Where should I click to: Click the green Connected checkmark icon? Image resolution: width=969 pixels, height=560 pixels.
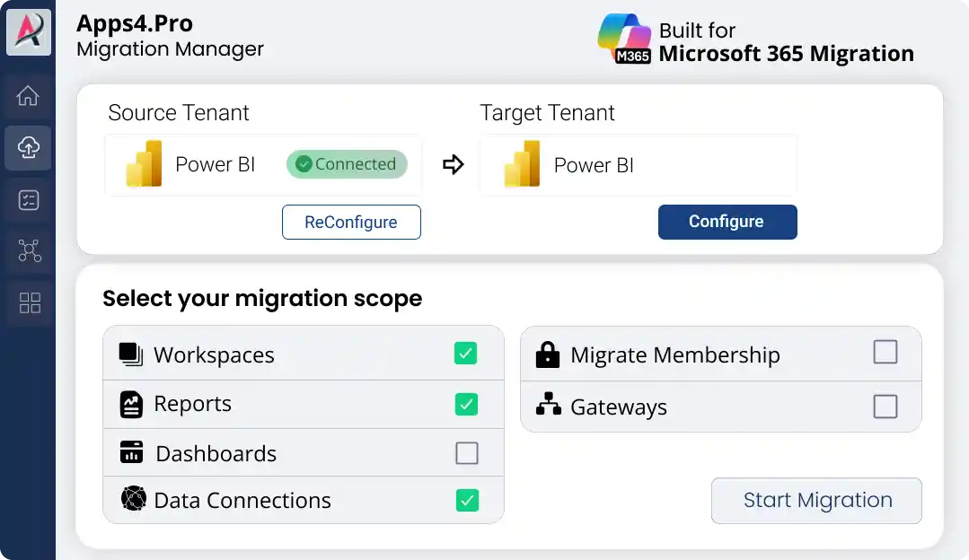tap(304, 164)
